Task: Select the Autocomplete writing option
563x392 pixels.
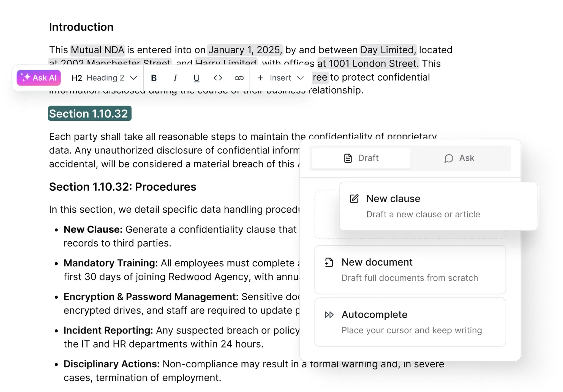Action: (375, 315)
